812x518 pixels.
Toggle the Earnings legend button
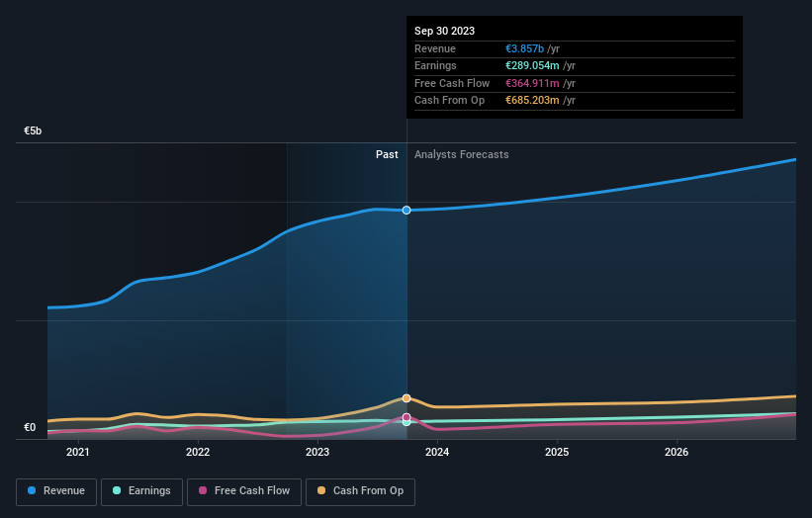(141, 491)
